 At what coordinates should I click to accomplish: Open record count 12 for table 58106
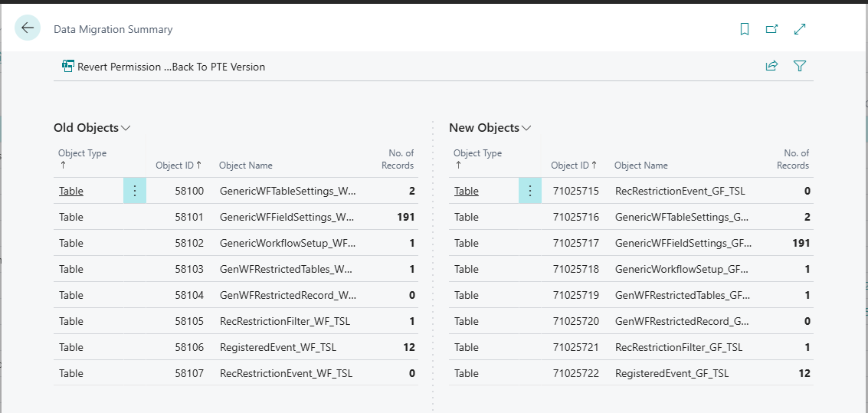pyautogui.click(x=409, y=347)
